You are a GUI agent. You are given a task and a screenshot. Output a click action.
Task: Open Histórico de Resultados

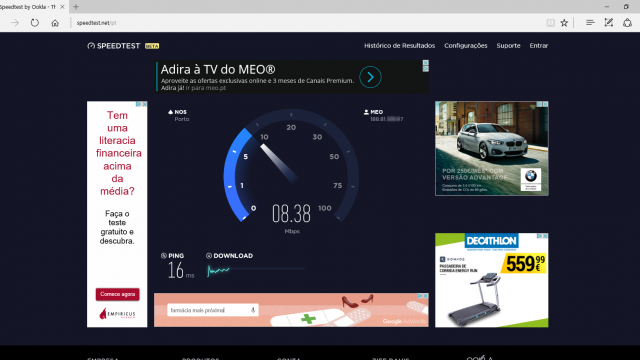(400, 46)
